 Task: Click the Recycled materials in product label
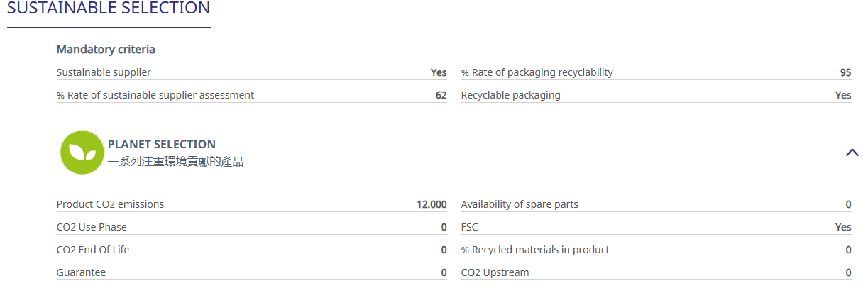[535, 250]
